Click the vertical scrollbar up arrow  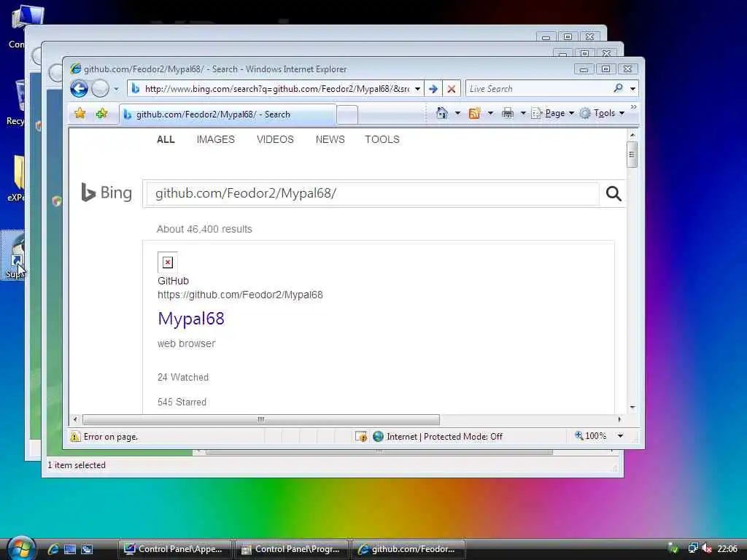(632, 135)
